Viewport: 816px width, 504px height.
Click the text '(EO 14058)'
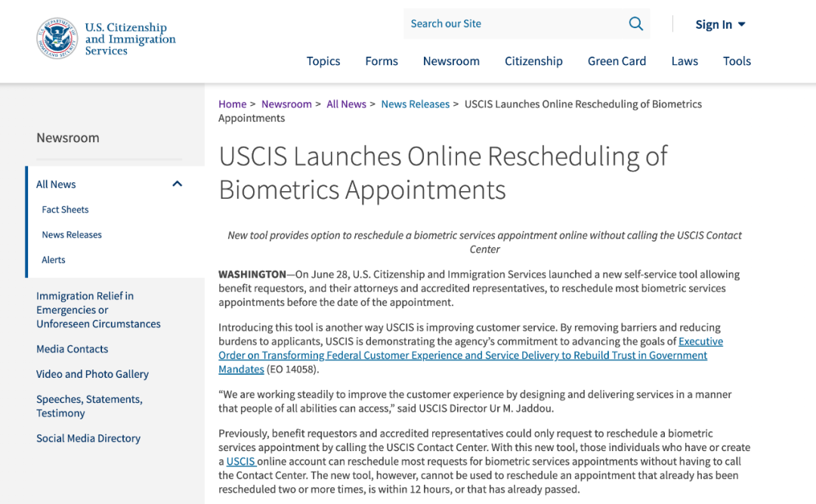coord(292,369)
